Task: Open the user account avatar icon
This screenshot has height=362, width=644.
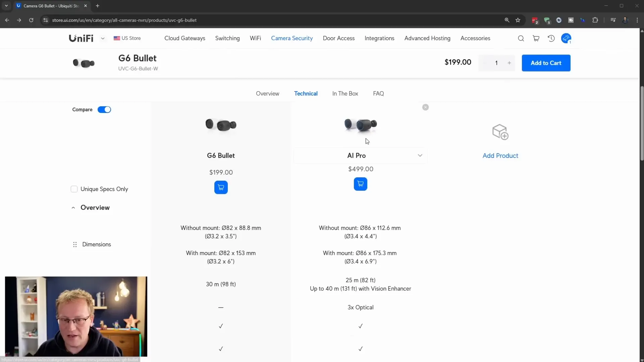Action: (566, 38)
